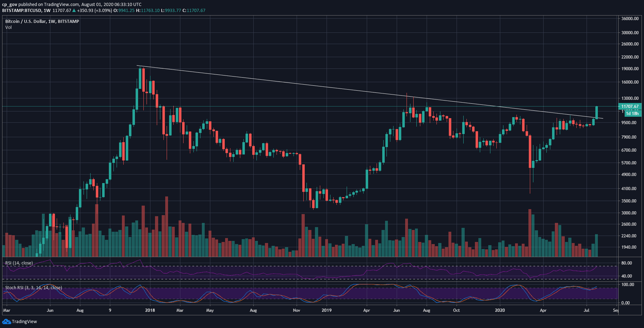Click the 4100.00 price axis label
This screenshot has height=328, width=644.
[629, 188]
